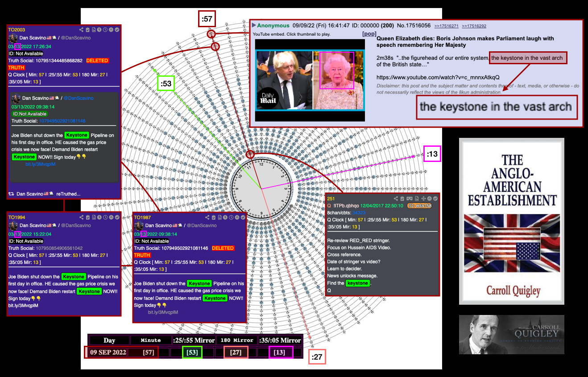
Task: Select filled clock icon on post TO1994
Action: (99, 217)
